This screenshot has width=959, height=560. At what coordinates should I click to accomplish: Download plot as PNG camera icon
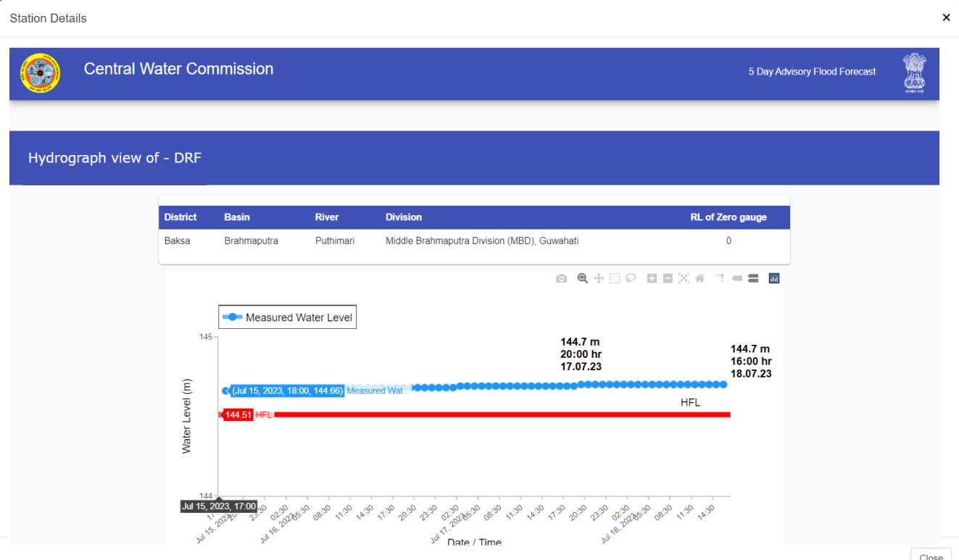tap(561, 278)
